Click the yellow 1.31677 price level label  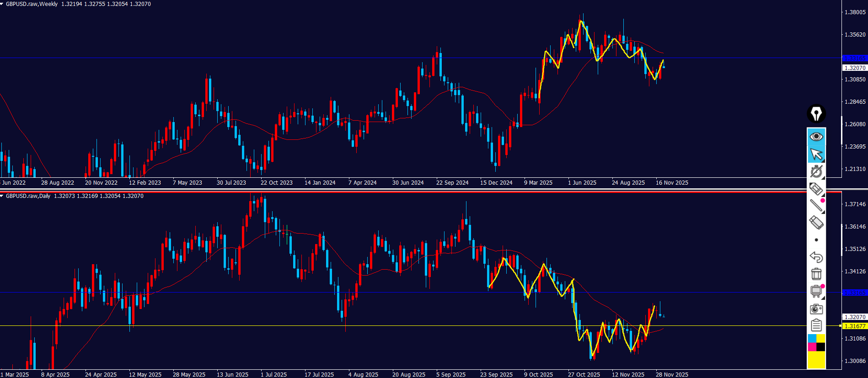click(x=854, y=326)
